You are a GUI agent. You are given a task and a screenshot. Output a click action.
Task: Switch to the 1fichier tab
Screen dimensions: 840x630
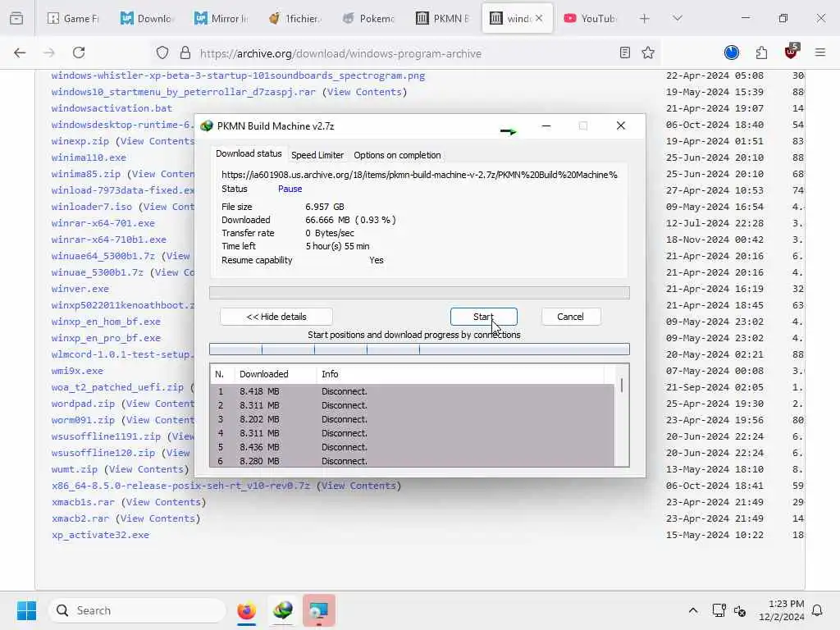(x=294, y=18)
